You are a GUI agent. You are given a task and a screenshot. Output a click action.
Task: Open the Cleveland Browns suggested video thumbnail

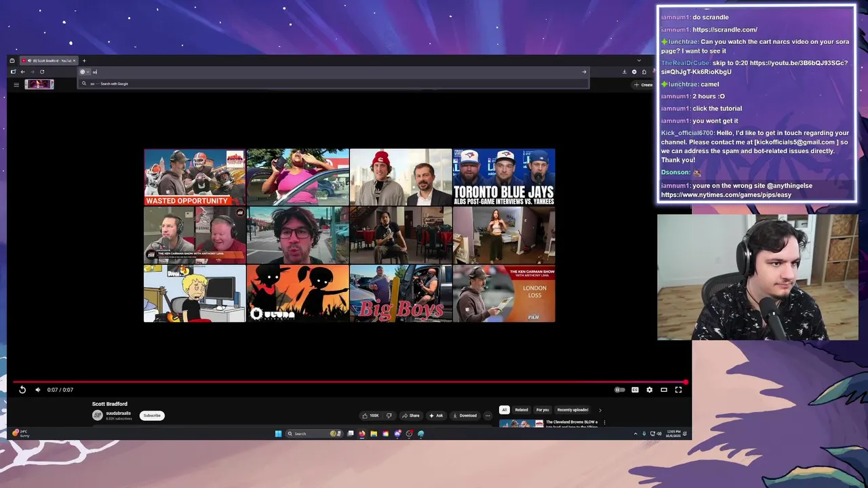(x=521, y=424)
